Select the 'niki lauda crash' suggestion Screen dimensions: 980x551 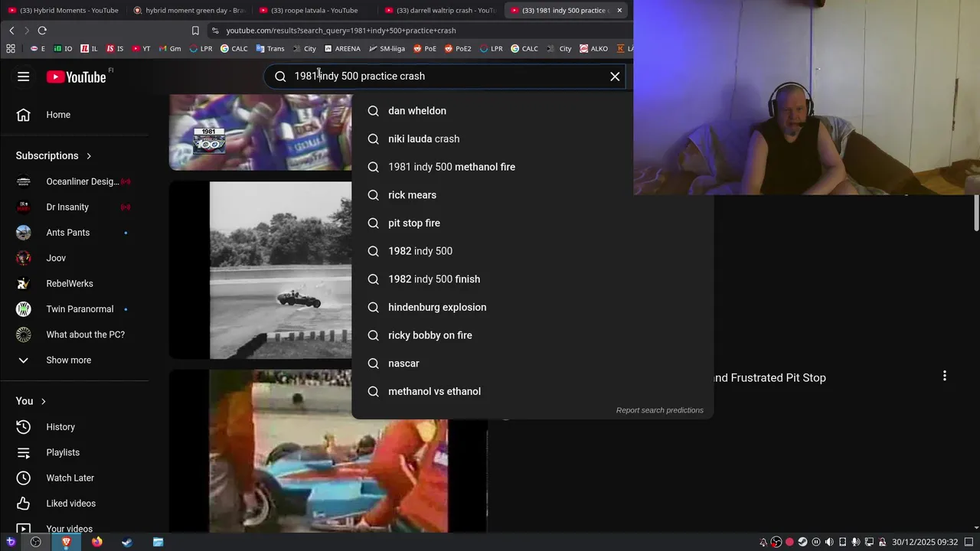[532, 139]
